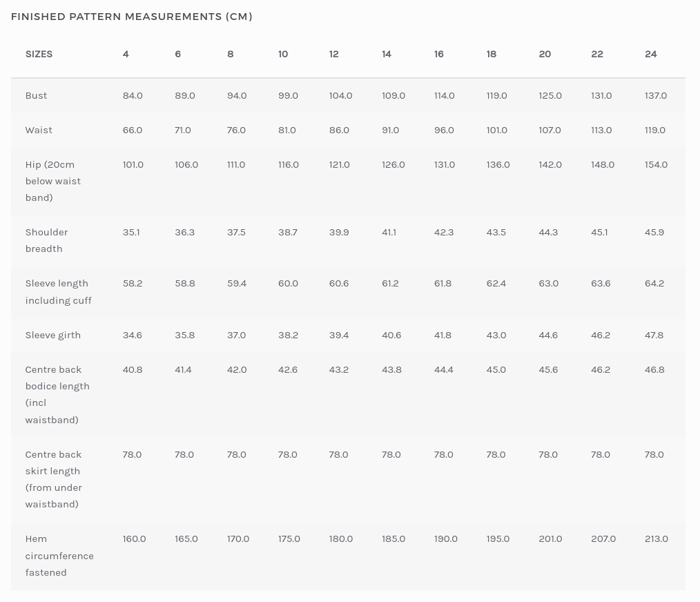Select the Sleeve length including cuff label
Screen dimensions: 700x602
point(58,291)
